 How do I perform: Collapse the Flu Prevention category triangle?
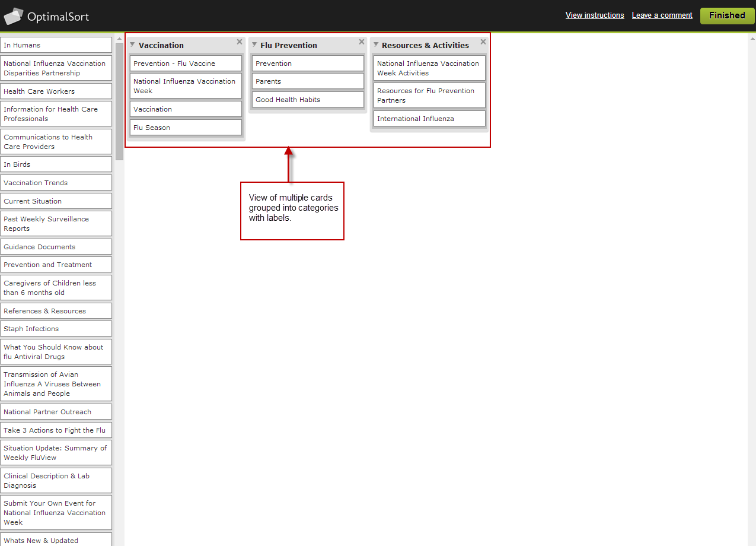[254, 45]
